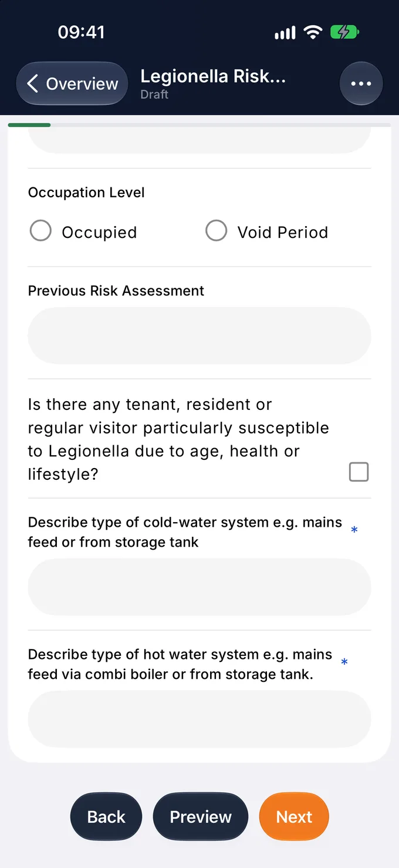This screenshot has width=399, height=868.
Task: Tap the form progress bar
Action: click(x=199, y=125)
